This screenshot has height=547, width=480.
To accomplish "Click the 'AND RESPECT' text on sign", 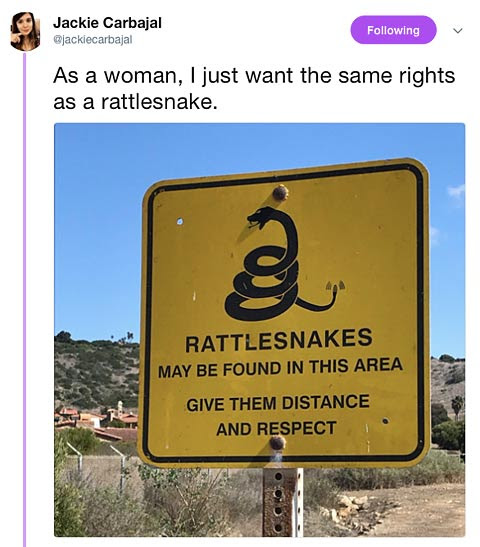I will pyautogui.click(x=276, y=428).
